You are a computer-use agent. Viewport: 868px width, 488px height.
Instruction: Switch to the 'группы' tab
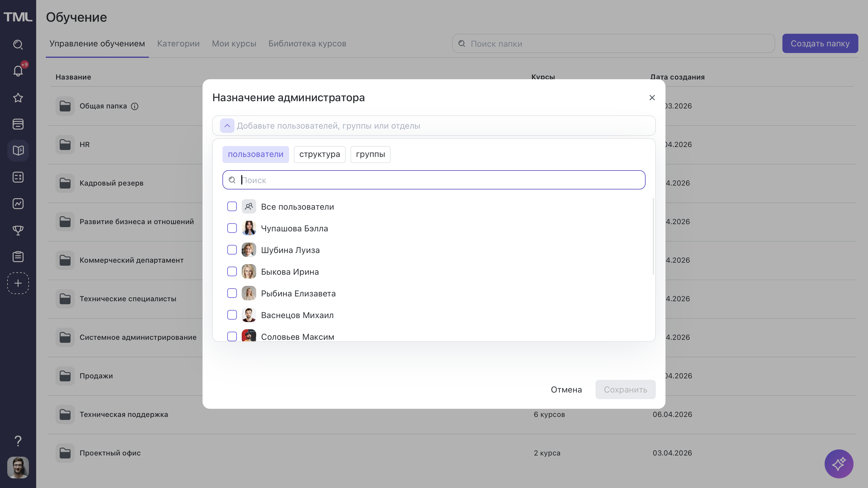370,154
